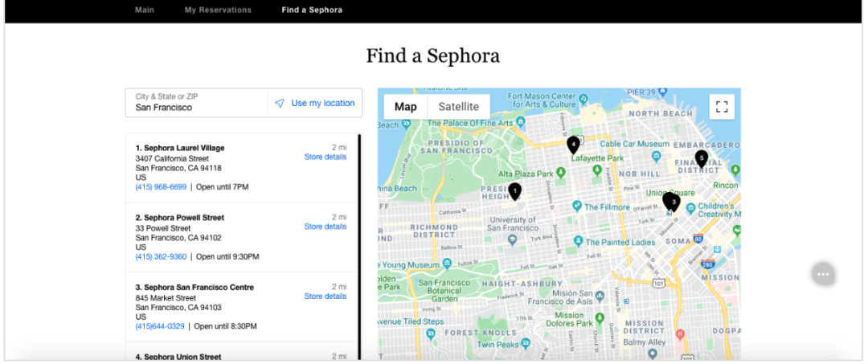Call San Francisco Centre at (415)644-0329
This screenshot has height=364, width=868.
160,326
